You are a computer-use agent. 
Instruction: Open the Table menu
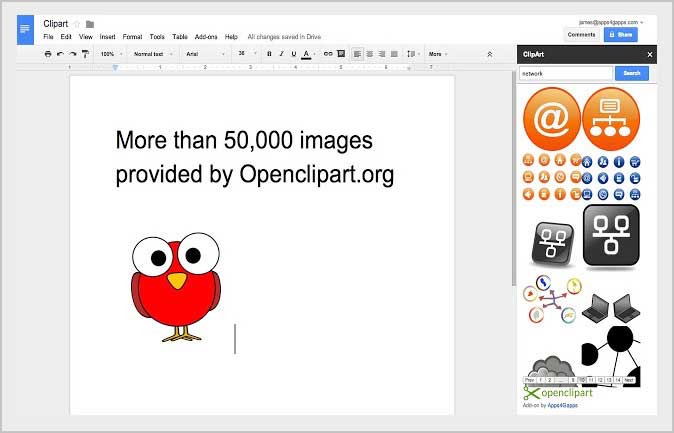180,37
